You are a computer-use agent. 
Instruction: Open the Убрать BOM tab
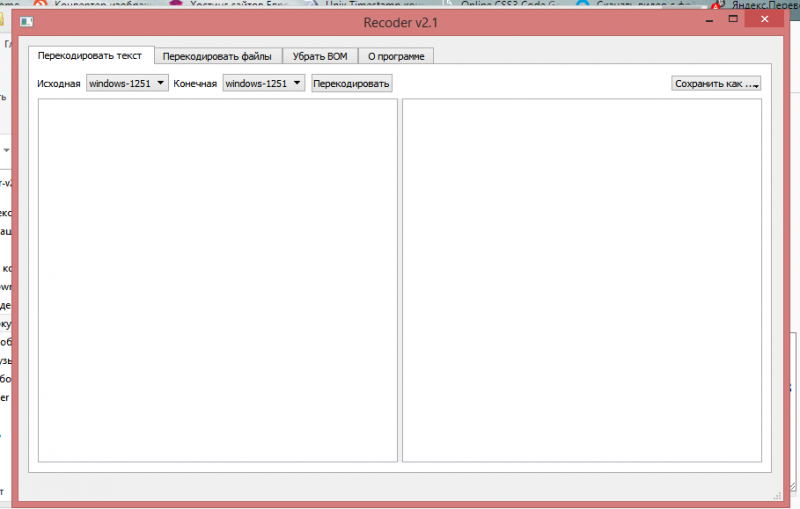[320, 56]
